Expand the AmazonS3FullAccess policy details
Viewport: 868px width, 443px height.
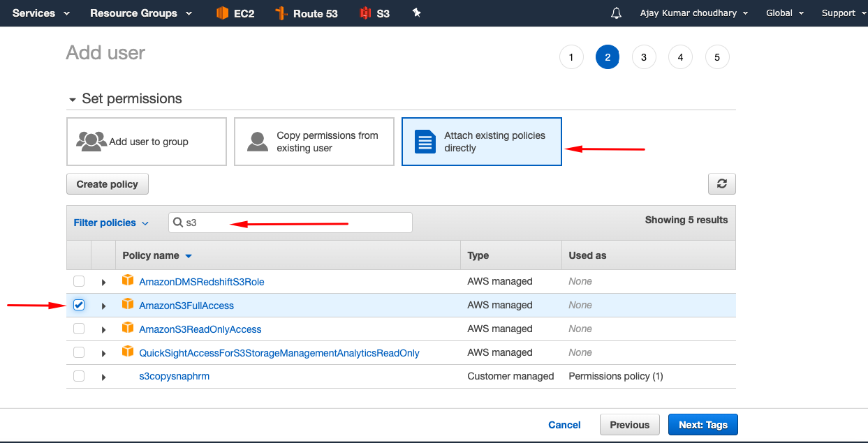(x=103, y=306)
